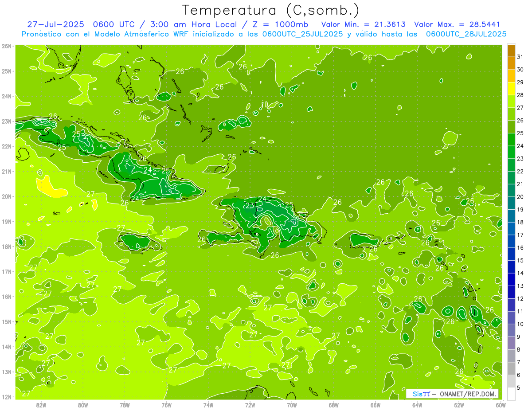Click the 60W longitude axis label
Screen dimensions: 532x411
[501, 405]
